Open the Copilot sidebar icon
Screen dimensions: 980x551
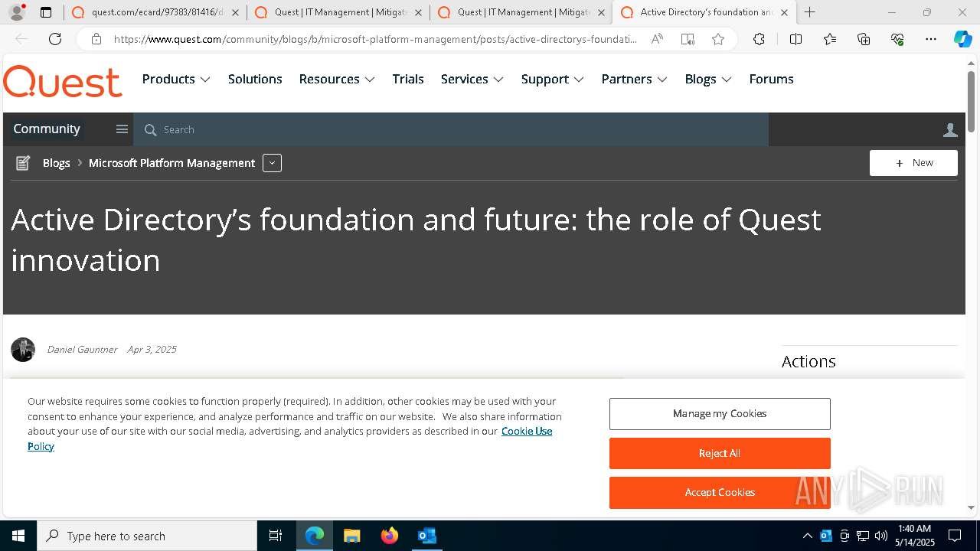[x=962, y=40]
